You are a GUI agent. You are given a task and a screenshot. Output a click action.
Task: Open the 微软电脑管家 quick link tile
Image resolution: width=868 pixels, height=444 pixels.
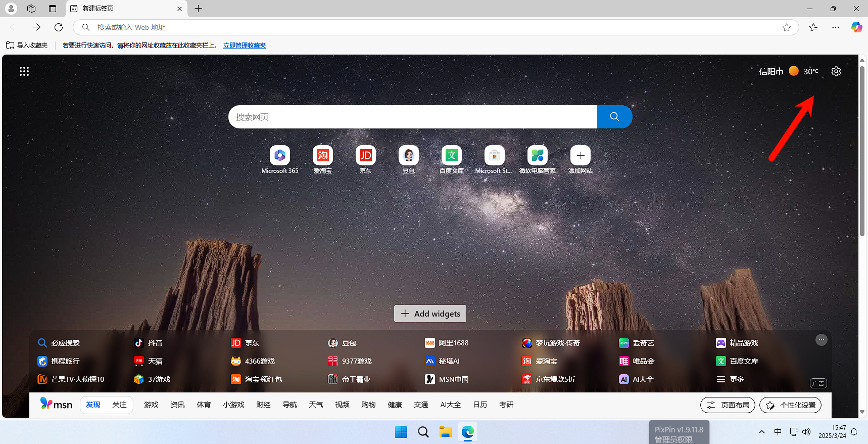(x=538, y=160)
